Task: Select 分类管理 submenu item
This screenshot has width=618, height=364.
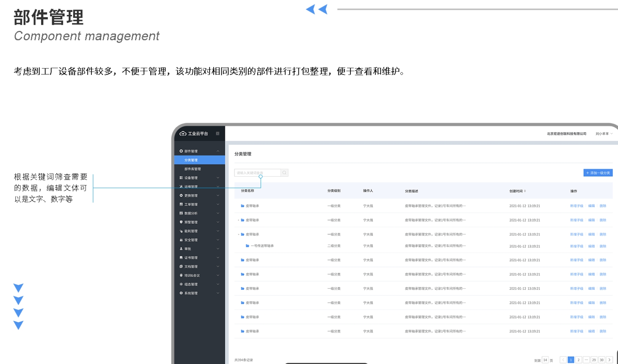Action: click(199, 160)
